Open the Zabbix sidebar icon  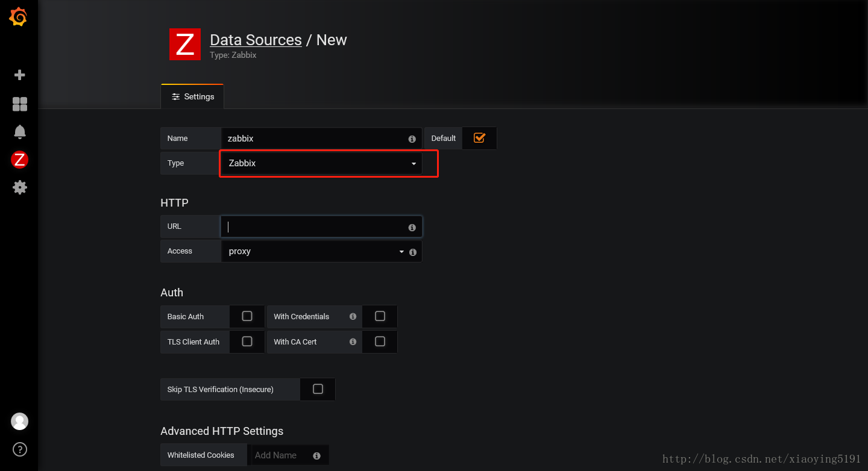coord(20,160)
